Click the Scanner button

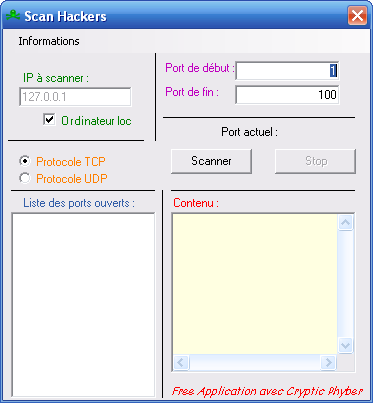pos(211,161)
